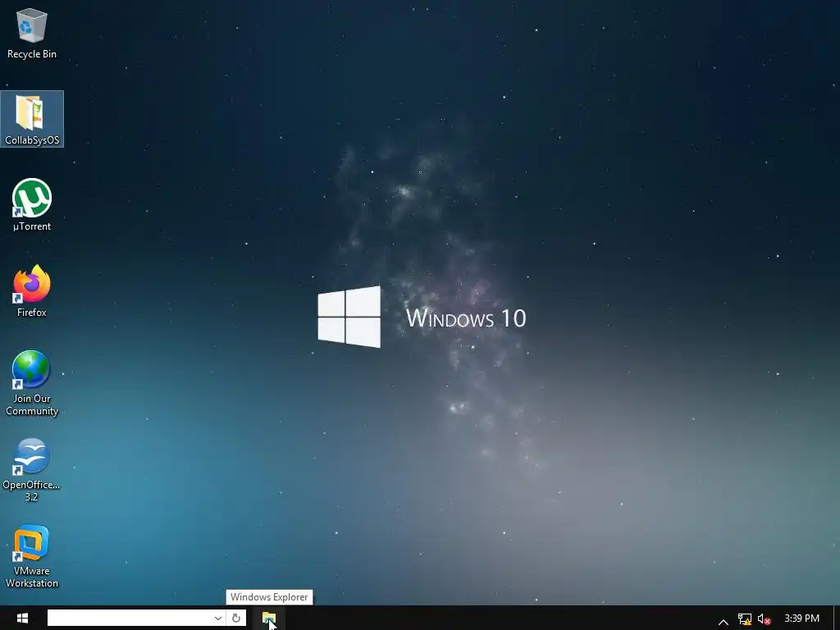Select the CollabSysOS folder icon
Viewport: 840px width, 630px height.
click(x=32, y=119)
